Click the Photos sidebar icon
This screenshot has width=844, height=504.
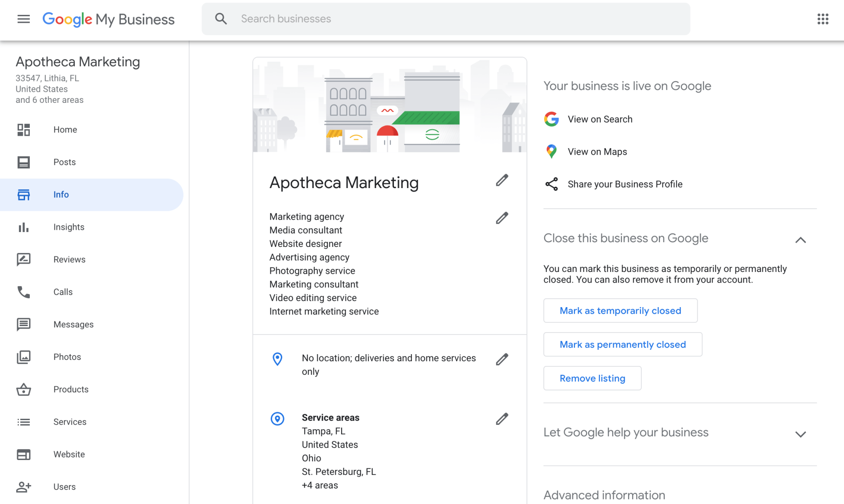click(24, 357)
